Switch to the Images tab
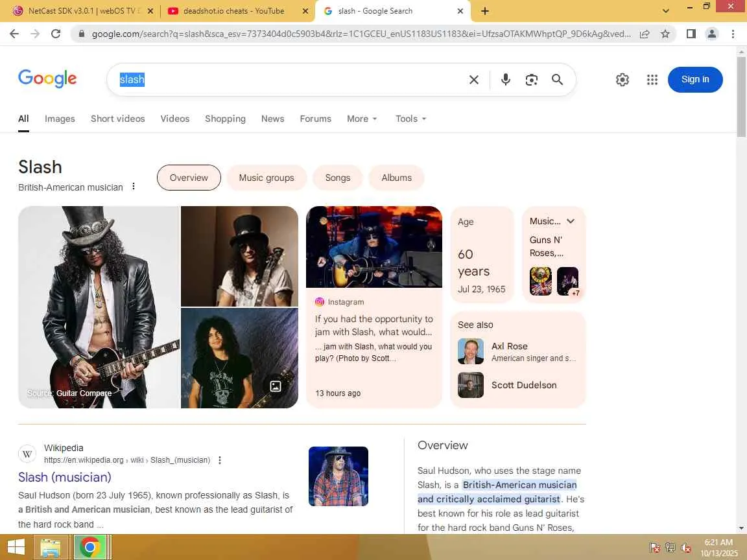Screen dimensions: 747x560 pos(60,119)
